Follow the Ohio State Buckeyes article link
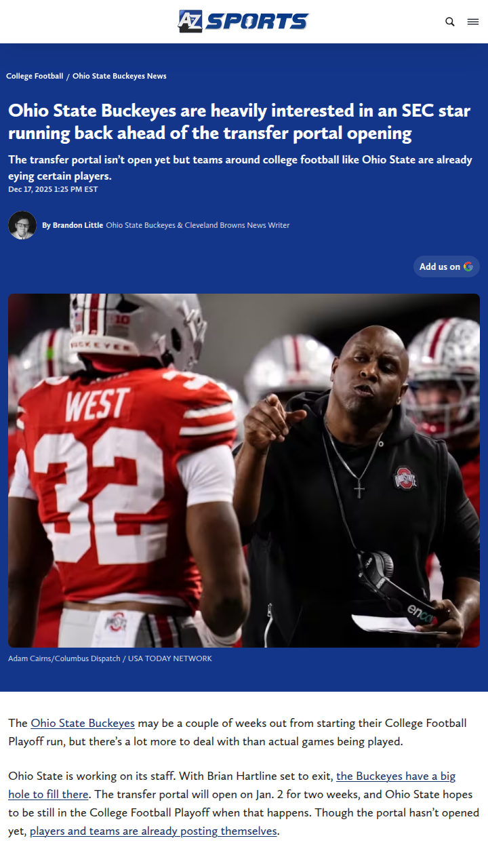This screenshot has width=488, height=868. (83, 723)
